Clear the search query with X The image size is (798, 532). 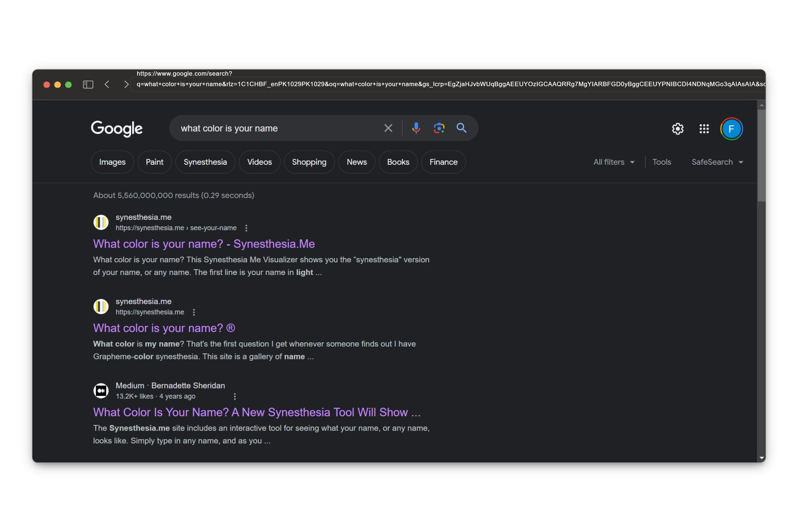[388, 128]
